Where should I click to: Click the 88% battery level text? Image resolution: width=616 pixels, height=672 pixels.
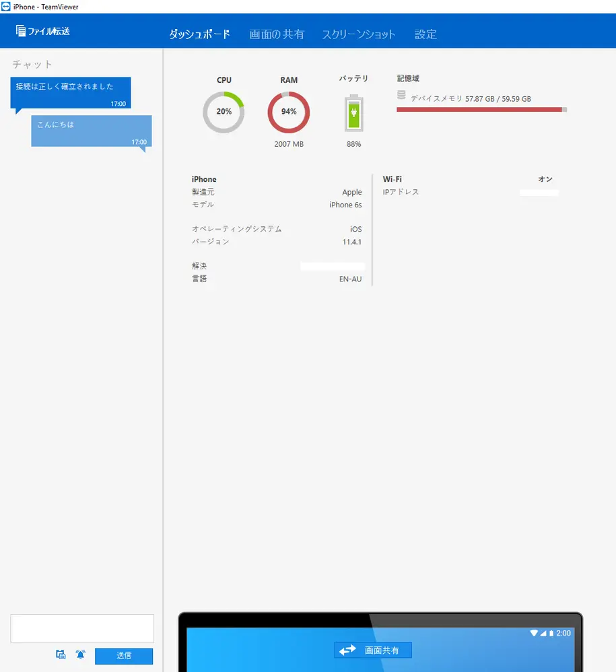tap(354, 144)
